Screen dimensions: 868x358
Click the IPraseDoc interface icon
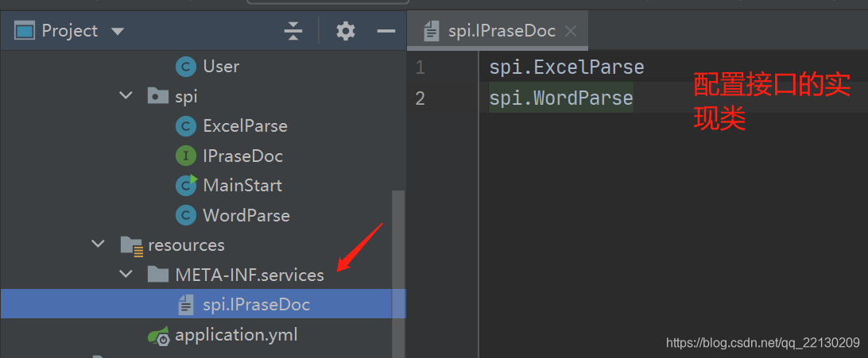185,156
